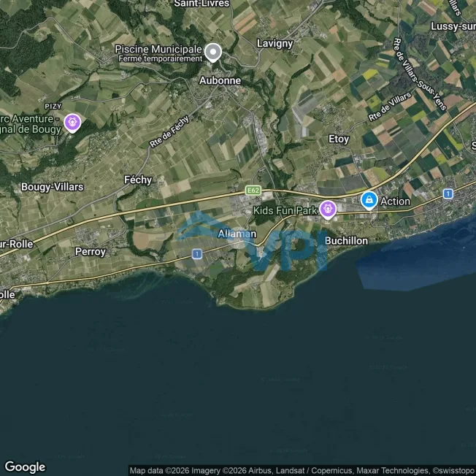476x476 pixels.
Task: Click the Rte de Féchy road label
Action: (169, 131)
